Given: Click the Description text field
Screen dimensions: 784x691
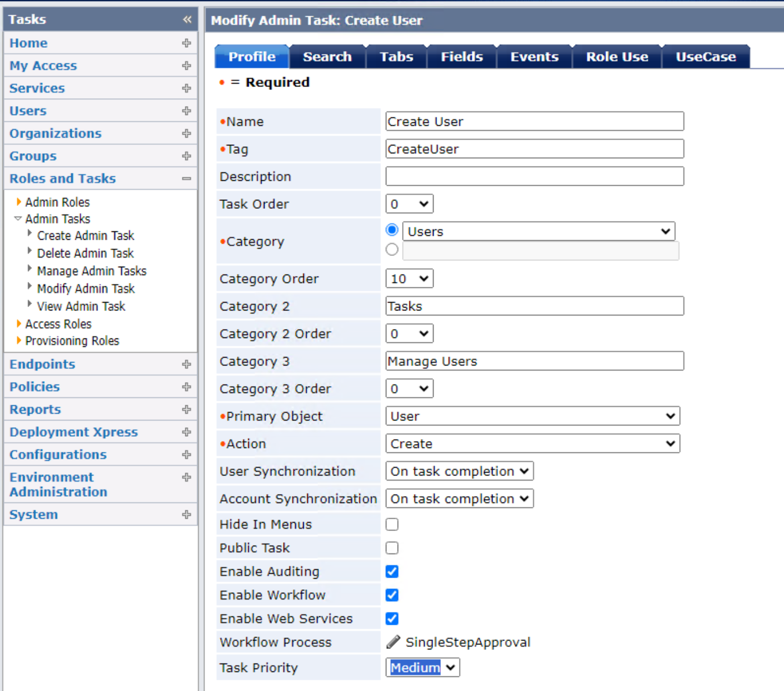Looking at the screenshot, I should [x=534, y=176].
